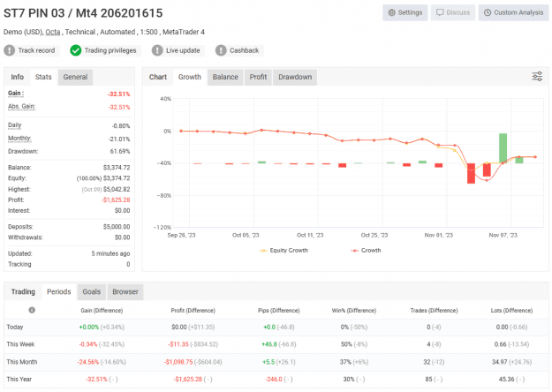Click the Withdrawals value $0.00

pyautogui.click(x=122, y=237)
